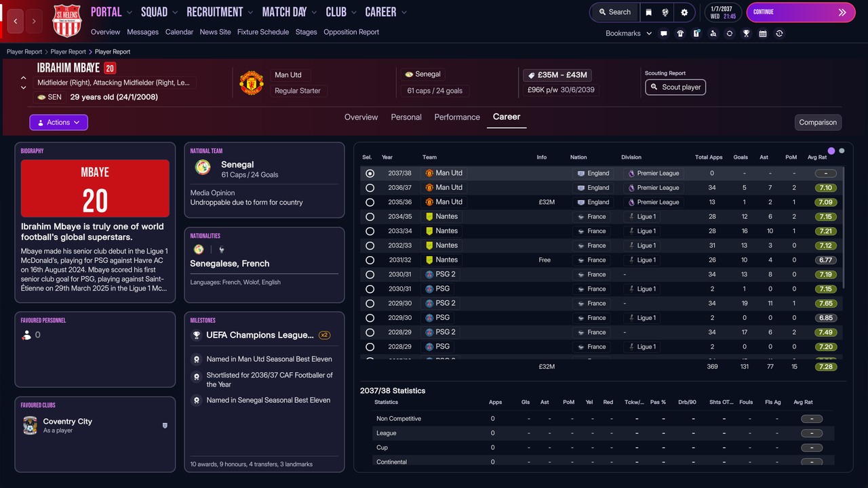868x488 pixels.
Task: Select the 2033/34 Nantes season radio button
Action: (370, 231)
